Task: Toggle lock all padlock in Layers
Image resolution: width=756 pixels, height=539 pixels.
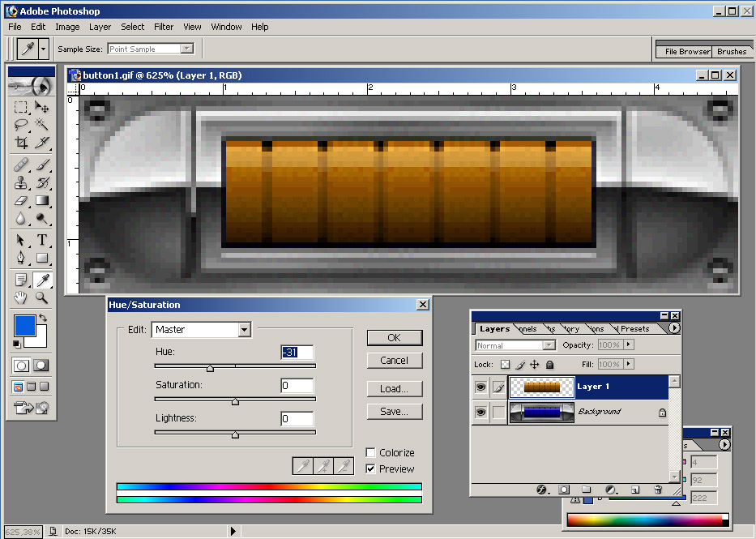Action: tap(549, 365)
